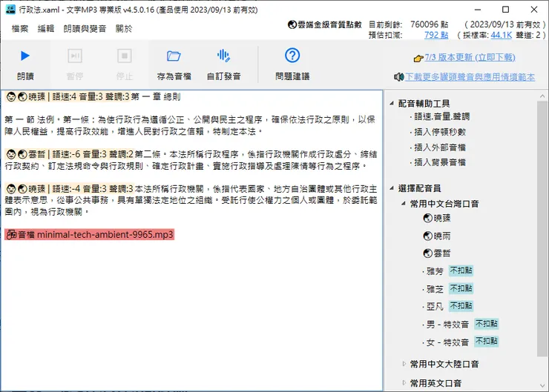Click the 雲端金級音質點數 globe icon
The width and height of the screenshot is (549, 392).
pyautogui.click(x=292, y=24)
